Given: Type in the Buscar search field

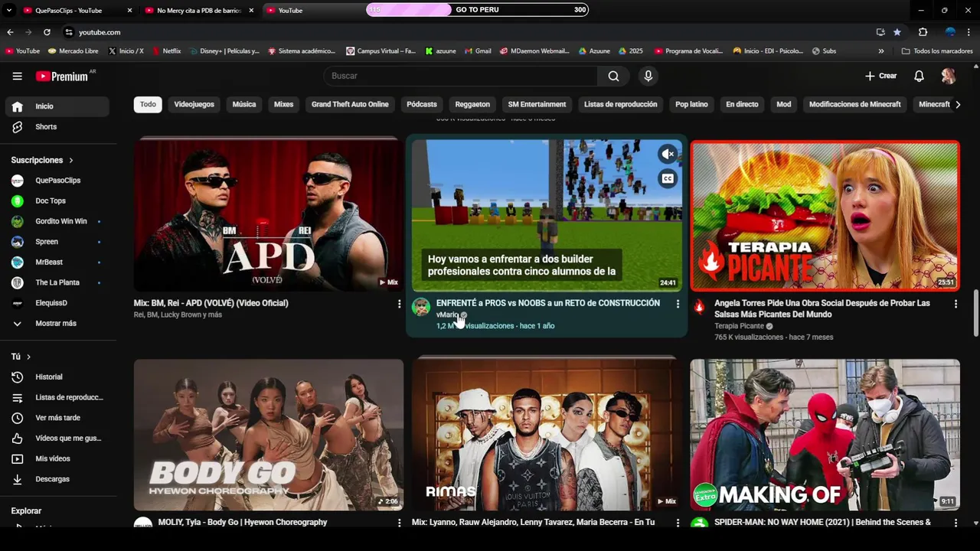Looking at the screenshot, I should coord(461,76).
